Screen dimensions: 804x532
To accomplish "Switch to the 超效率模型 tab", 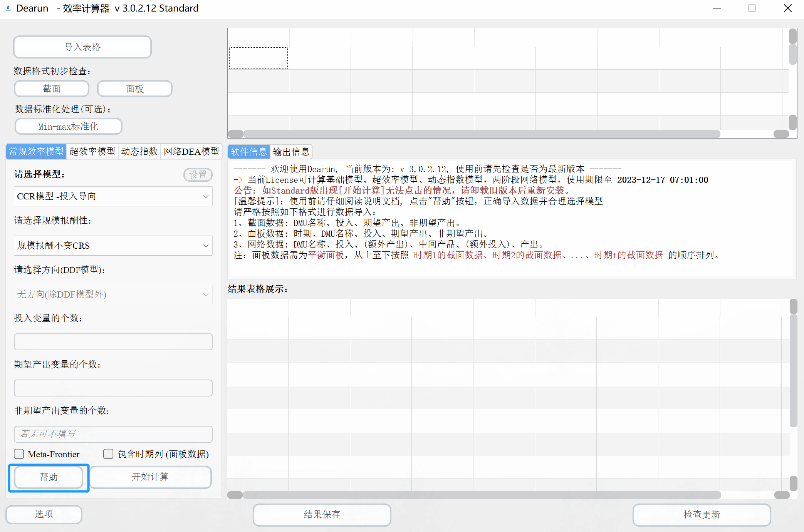I will (92, 152).
